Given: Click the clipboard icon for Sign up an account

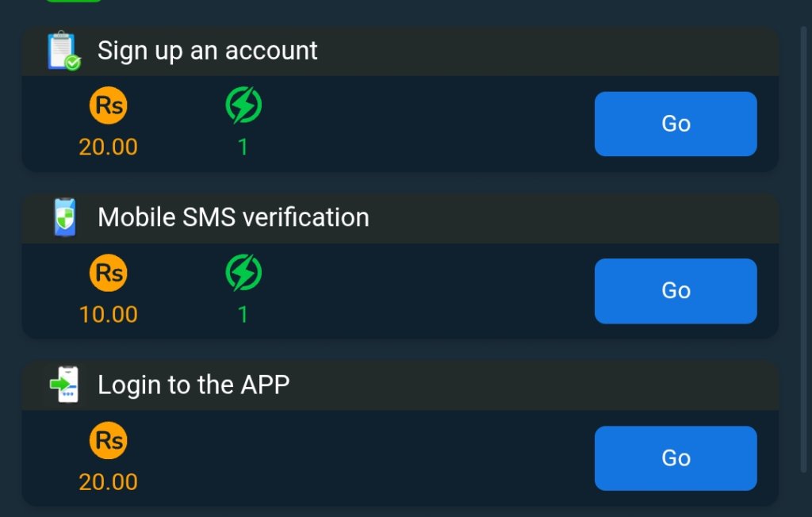Looking at the screenshot, I should (62, 50).
